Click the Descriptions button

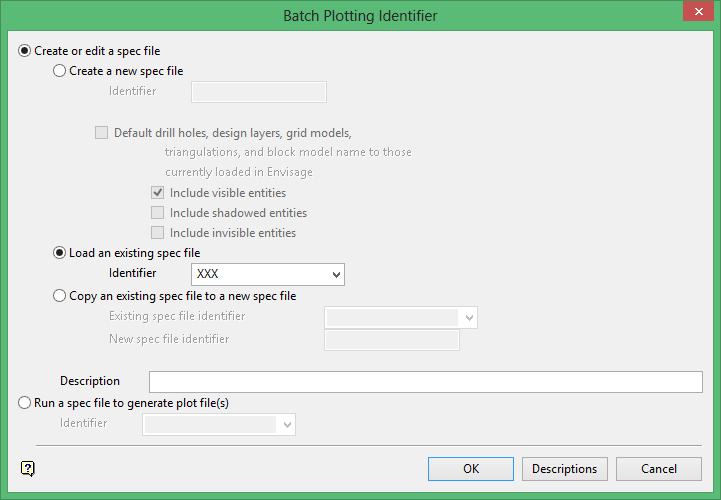tap(565, 469)
